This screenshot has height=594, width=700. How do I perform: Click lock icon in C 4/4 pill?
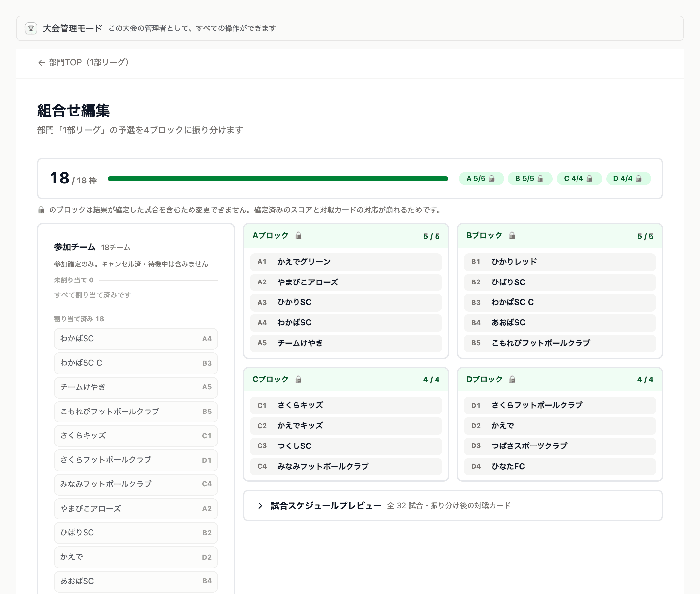589,178
